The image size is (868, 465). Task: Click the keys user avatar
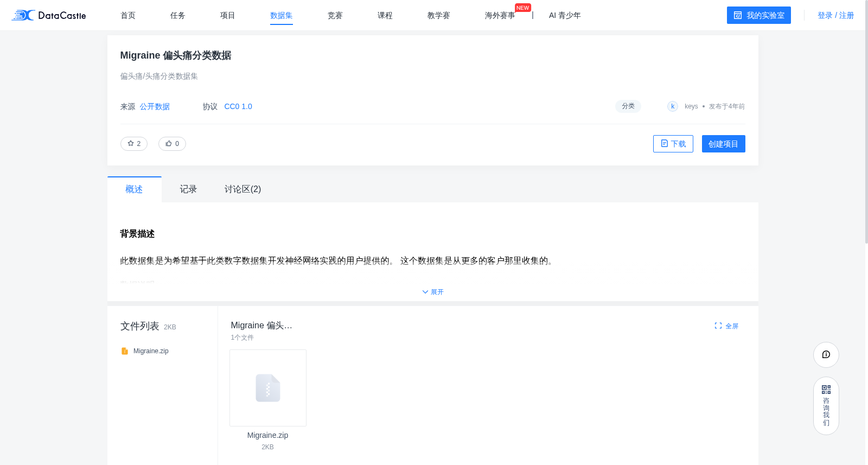673,106
